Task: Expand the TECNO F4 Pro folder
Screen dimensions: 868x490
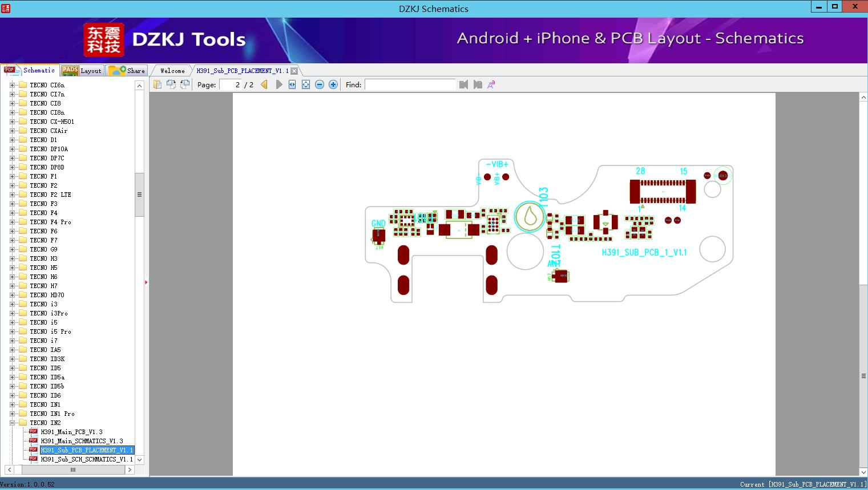Action: pos(12,222)
